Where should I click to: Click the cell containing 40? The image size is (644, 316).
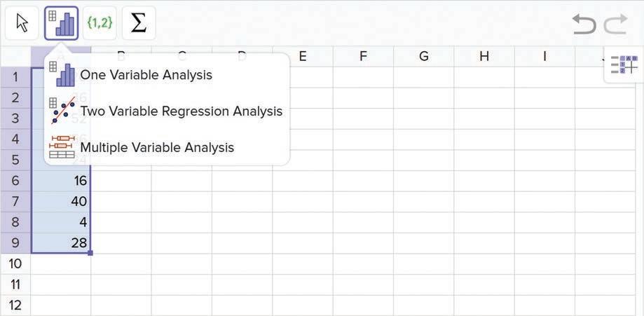62,202
